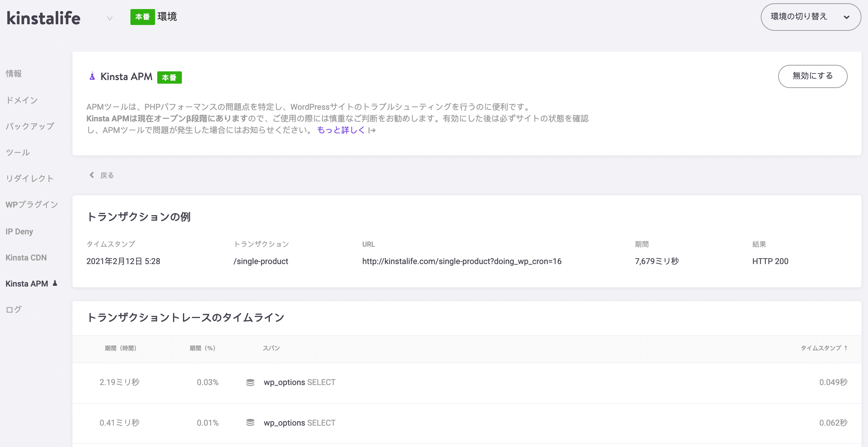Click the external link icon after もっと詳しく
This screenshot has height=447, width=868.
(372, 130)
